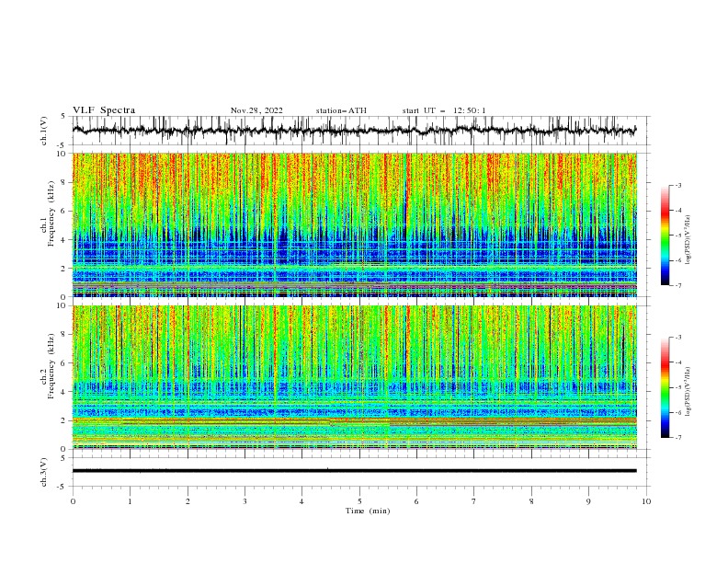The height and width of the screenshot is (563, 728).
Task: Click the time axis tick label "10"
Action: (x=646, y=501)
